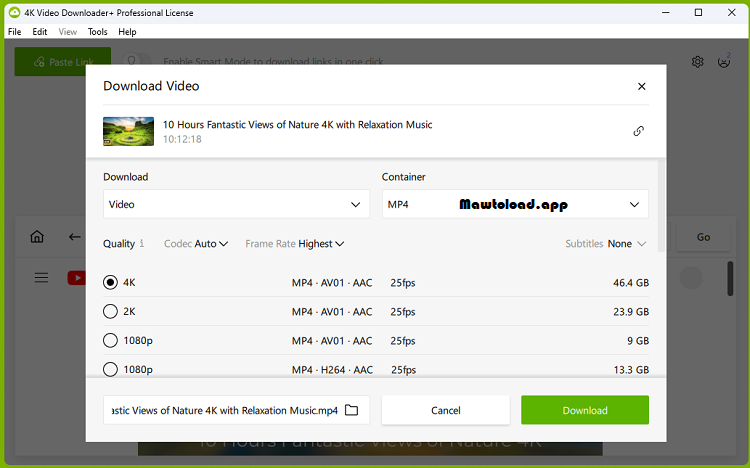Open the Edit menu
The height and width of the screenshot is (468, 750).
(x=40, y=32)
